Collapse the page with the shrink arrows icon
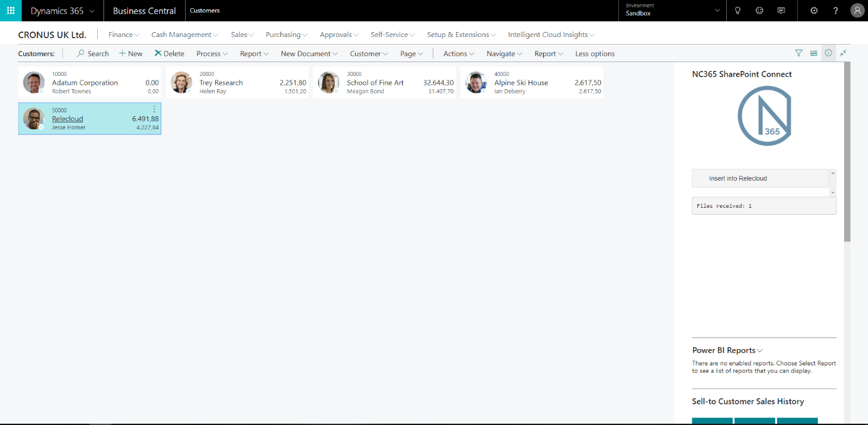Viewport: 868px width, 425px height. [844, 53]
